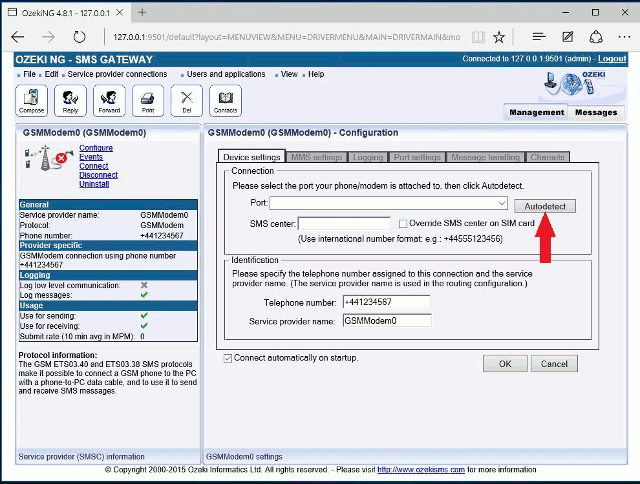Close the OzekiNG browser tab
This screenshot has height=484, width=640.
(x=120, y=13)
